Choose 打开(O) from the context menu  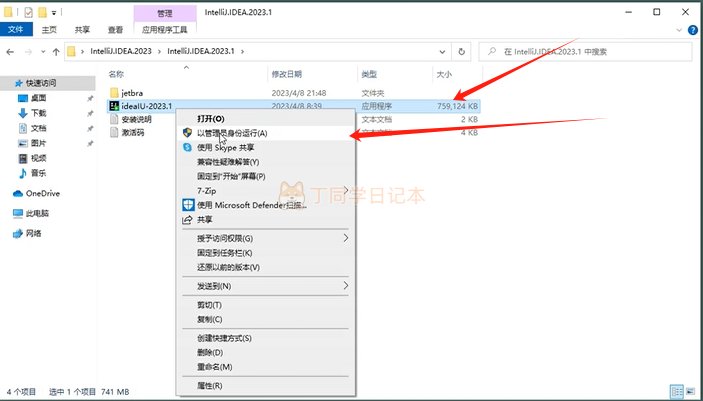pyautogui.click(x=265, y=119)
